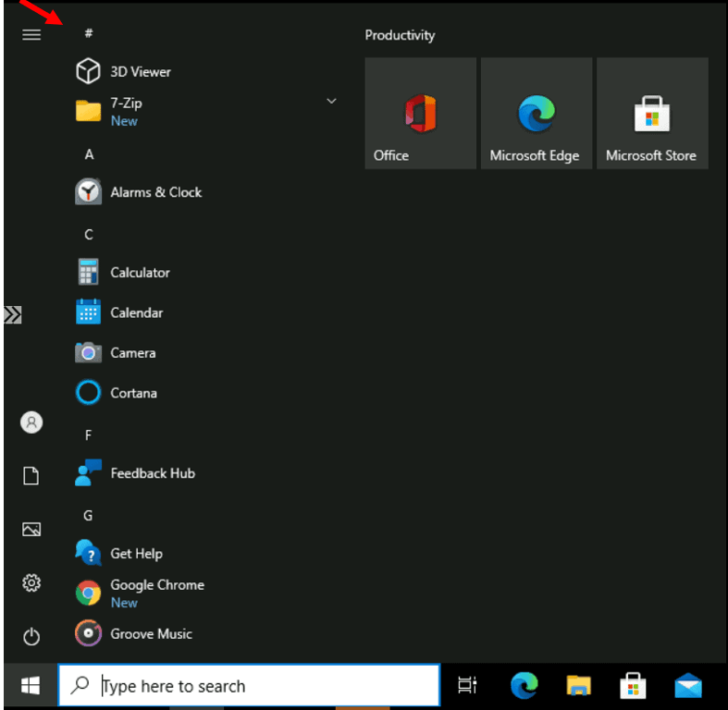Click the 'Groove Music' text label
Viewport: 728px width, 710px height.
pos(152,634)
